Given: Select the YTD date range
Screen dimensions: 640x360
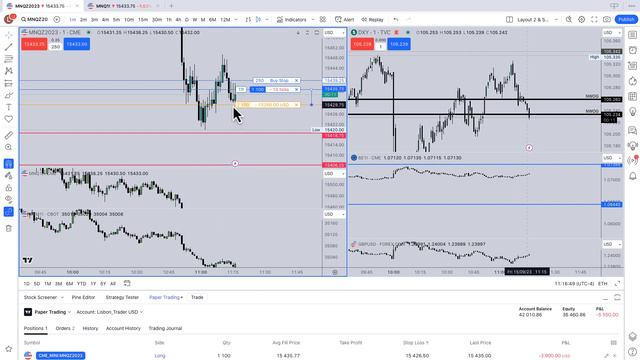Looking at the screenshot, I should (81, 284).
